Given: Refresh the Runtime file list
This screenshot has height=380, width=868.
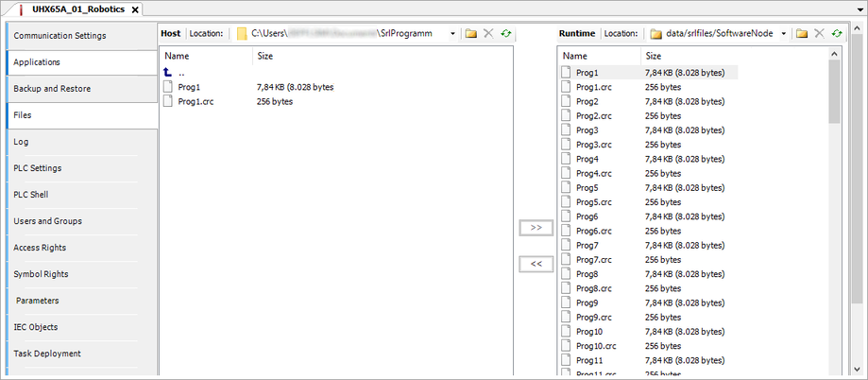Looking at the screenshot, I should tap(837, 34).
